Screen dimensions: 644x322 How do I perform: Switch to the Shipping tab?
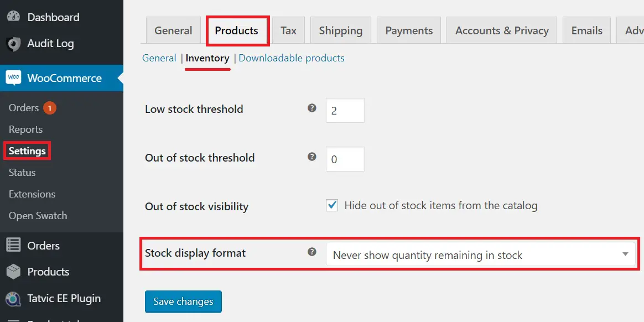340,30
